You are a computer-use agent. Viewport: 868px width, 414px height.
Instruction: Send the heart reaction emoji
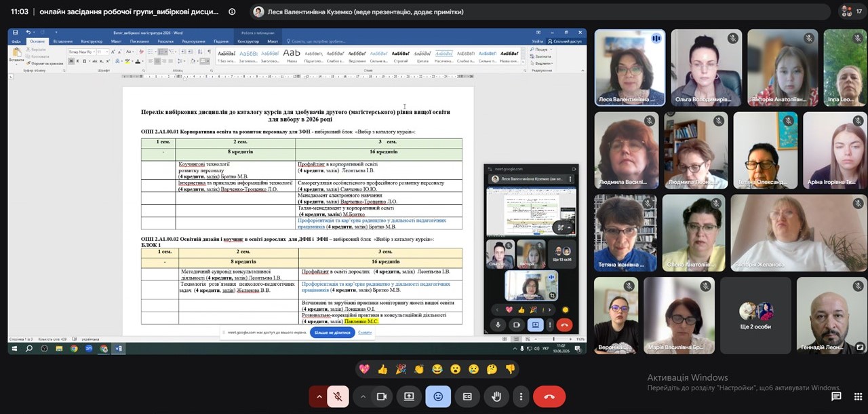pyautogui.click(x=364, y=369)
